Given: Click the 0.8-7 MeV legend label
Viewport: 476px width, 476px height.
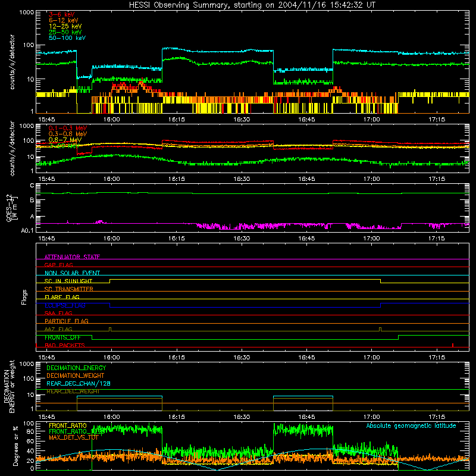Looking at the screenshot, I should [x=65, y=140].
